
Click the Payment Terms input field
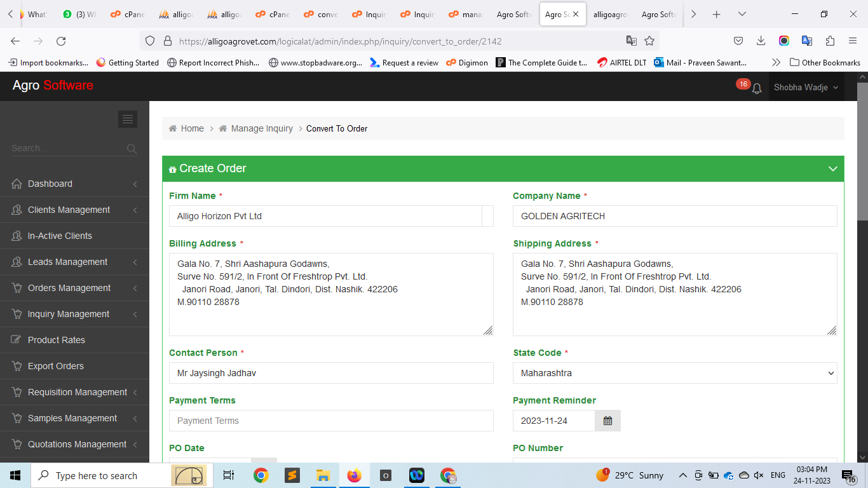(330, 421)
